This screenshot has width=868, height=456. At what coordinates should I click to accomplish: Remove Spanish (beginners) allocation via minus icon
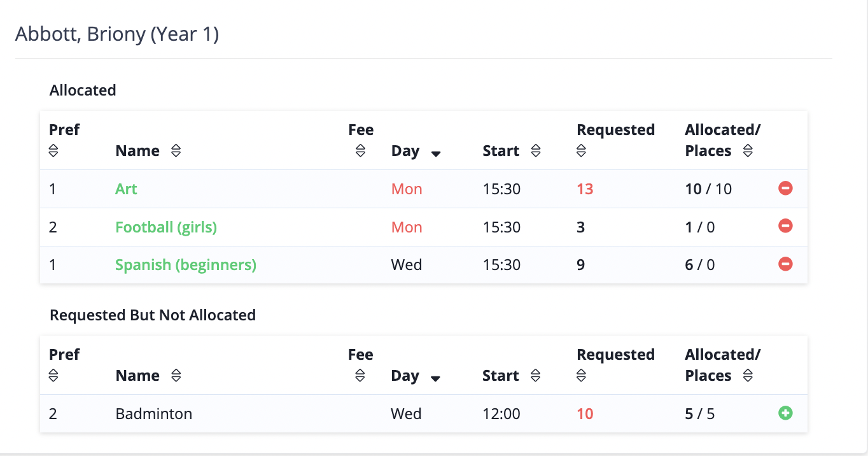click(785, 264)
